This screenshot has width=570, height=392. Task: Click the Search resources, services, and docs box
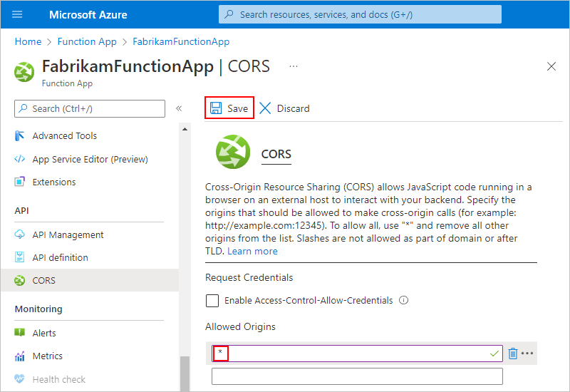360,14
